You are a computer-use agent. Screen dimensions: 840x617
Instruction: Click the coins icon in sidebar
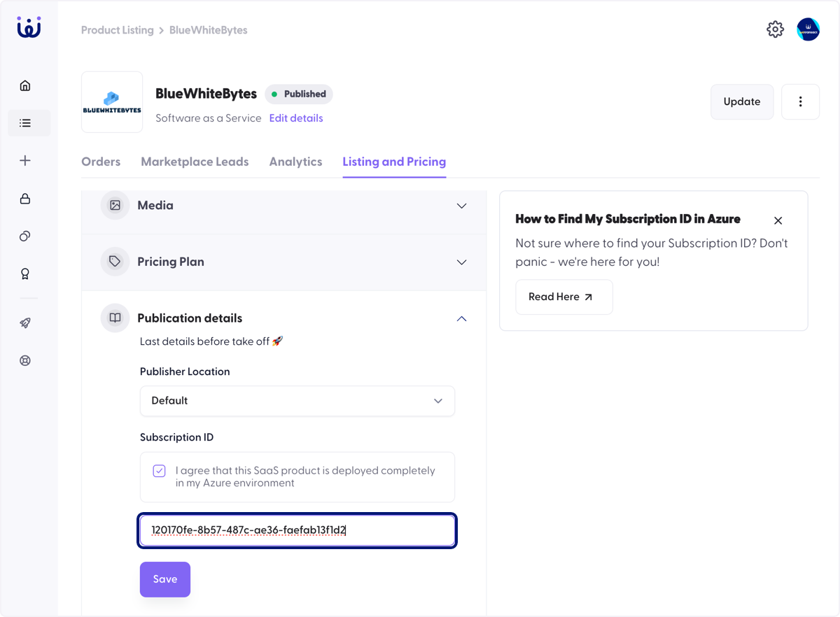pos(25,236)
